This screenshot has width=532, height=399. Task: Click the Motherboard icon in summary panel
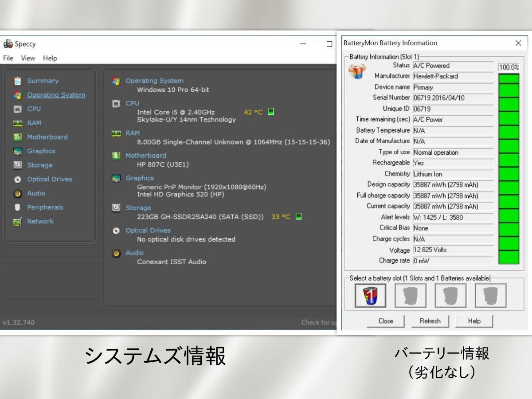116,156
